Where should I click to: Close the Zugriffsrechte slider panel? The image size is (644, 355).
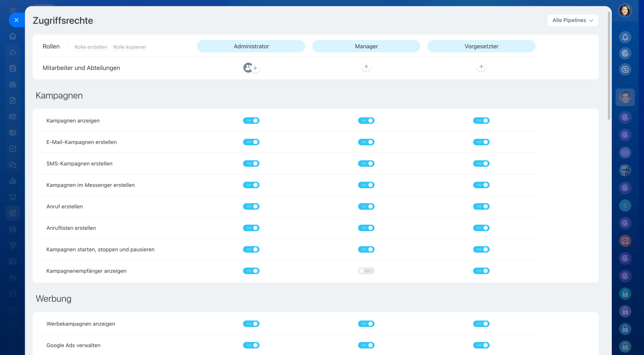[x=16, y=20]
